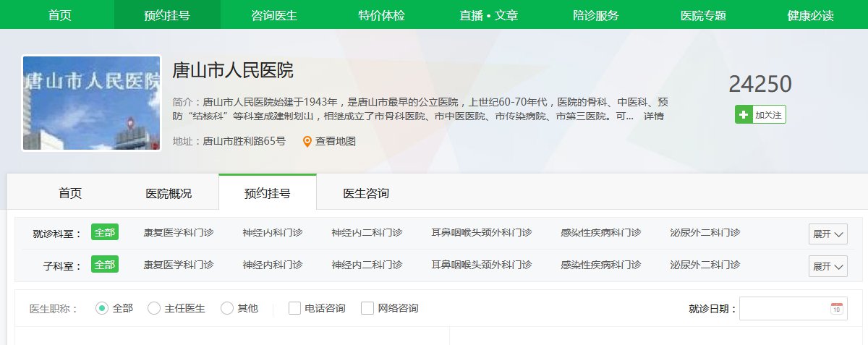The width and height of the screenshot is (868, 345).
Task: Open 咨询医生 in the top navigation
Action: (x=274, y=15)
